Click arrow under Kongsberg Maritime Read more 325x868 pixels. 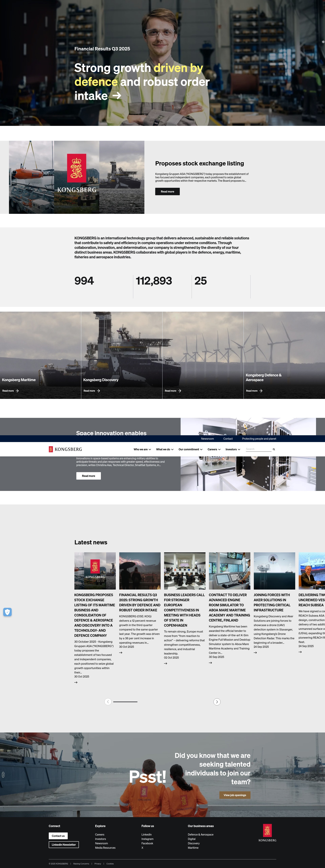pos(17,391)
